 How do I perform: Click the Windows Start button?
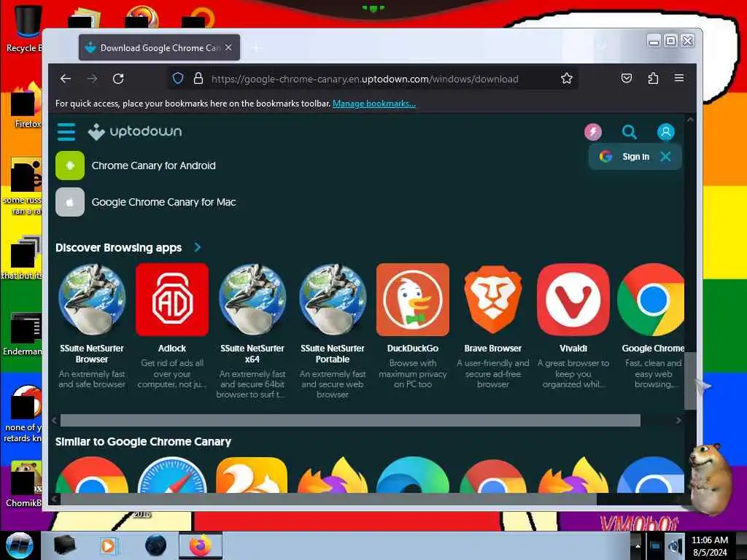click(20, 545)
